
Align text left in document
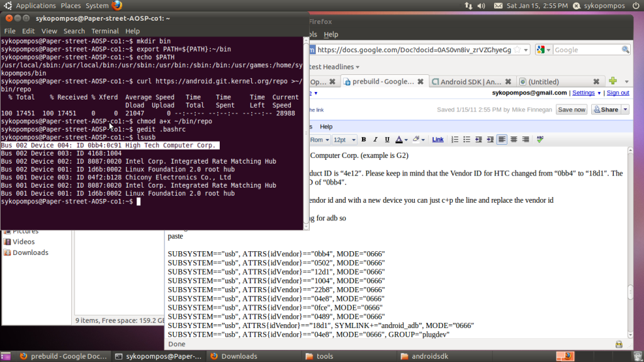coord(502,140)
